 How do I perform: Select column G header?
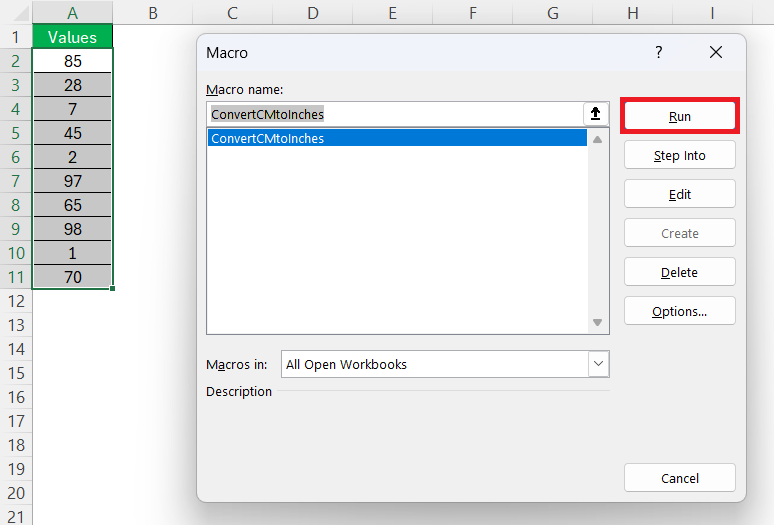[x=552, y=13]
